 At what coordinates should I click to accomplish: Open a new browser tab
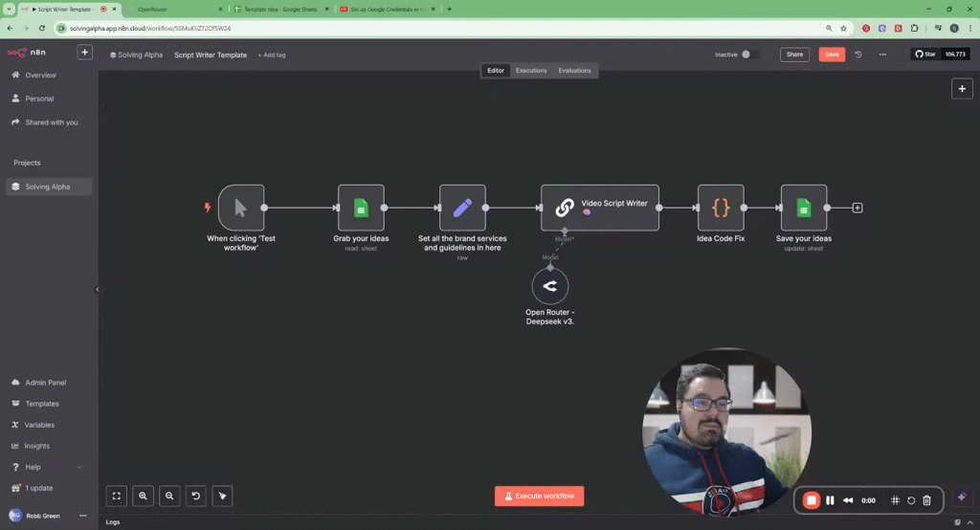(449, 9)
